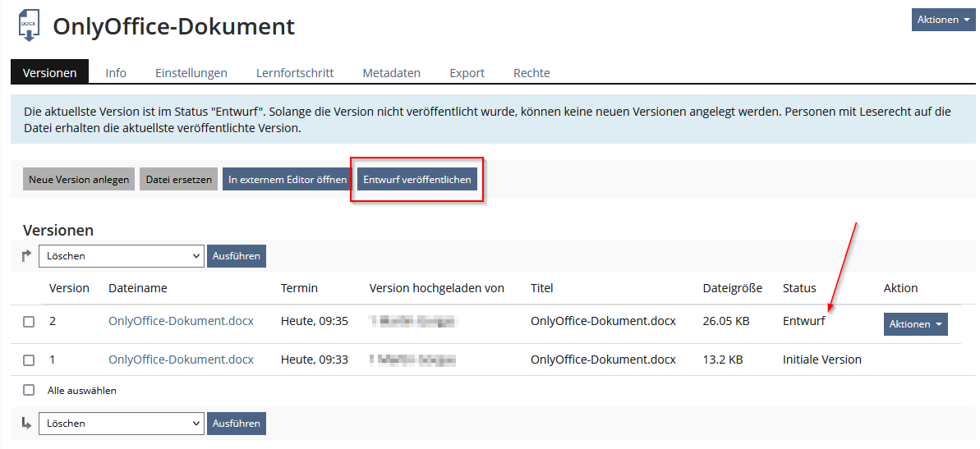Open the Einstellungen tab
Viewport: 980px width, 449px height.
191,72
